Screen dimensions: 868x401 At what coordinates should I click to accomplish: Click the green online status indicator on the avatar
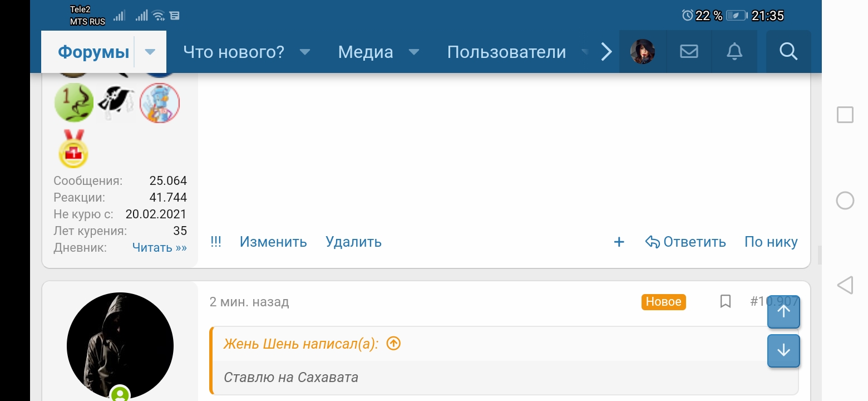point(121,395)
